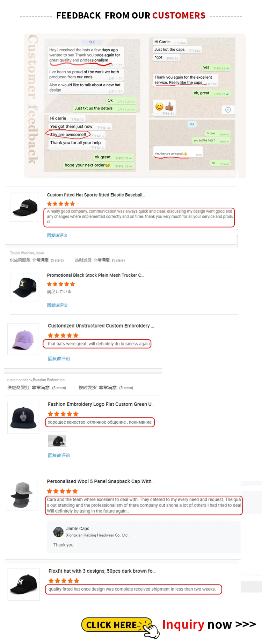
Task: Click the Custom fitted Hat Sports product title
Action: tap(96, 195)
